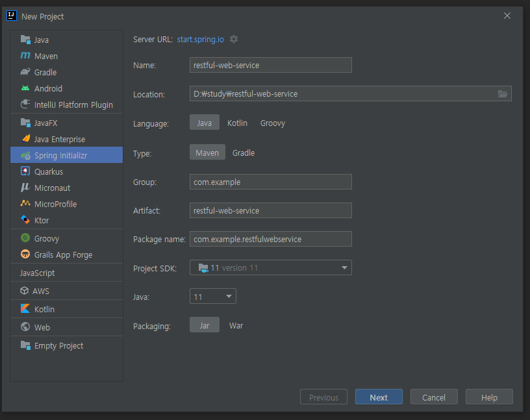Select Kotlin as the language
The image size is (530, 420).
tap(237, 123)
